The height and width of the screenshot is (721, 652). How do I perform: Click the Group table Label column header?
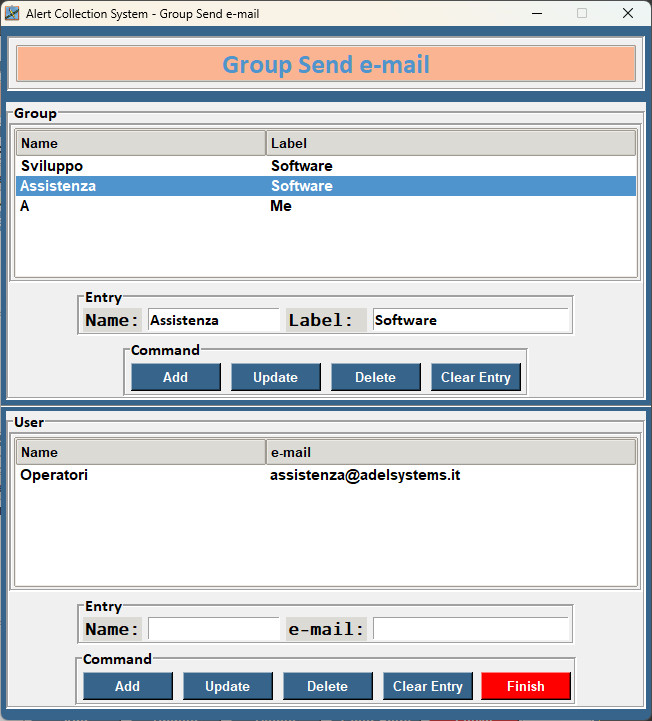(x=450, y=143)
